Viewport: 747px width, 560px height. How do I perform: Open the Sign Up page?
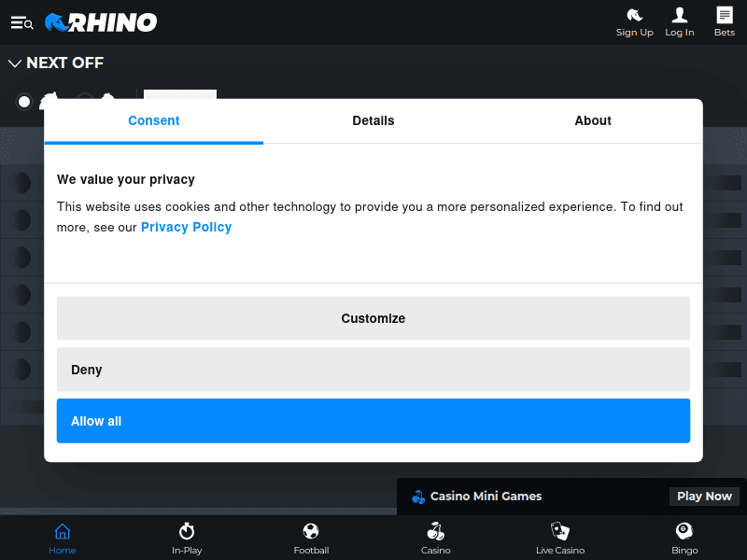[x=635, y=22]
